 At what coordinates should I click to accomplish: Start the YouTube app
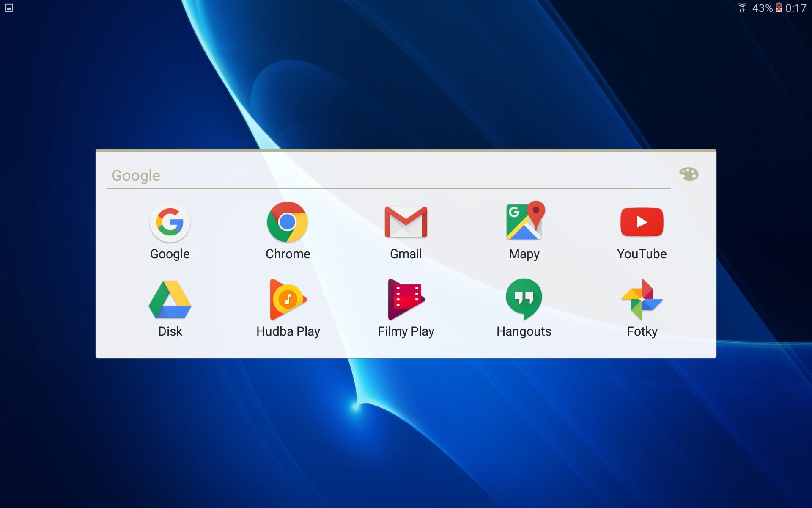[x=642, y=222]
